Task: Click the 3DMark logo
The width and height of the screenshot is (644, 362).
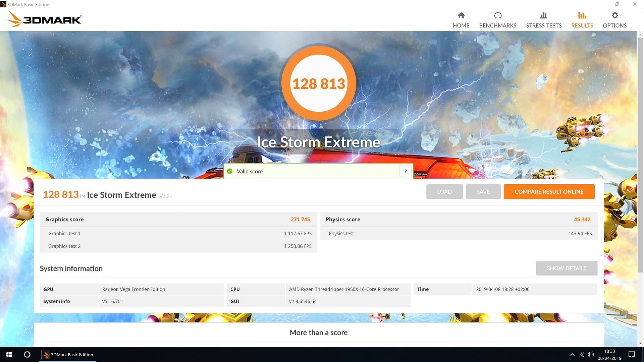Action: click(x=44, y=19)
